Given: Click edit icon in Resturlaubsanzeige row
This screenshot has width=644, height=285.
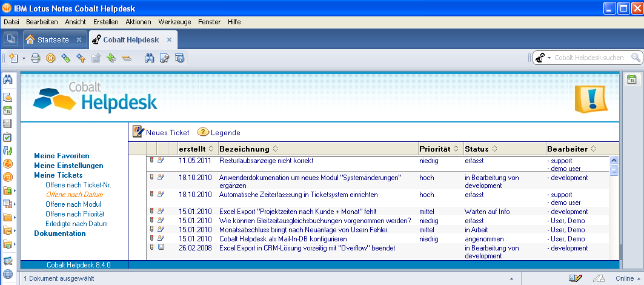Looking at the screenshot, I should coord(161,161).
